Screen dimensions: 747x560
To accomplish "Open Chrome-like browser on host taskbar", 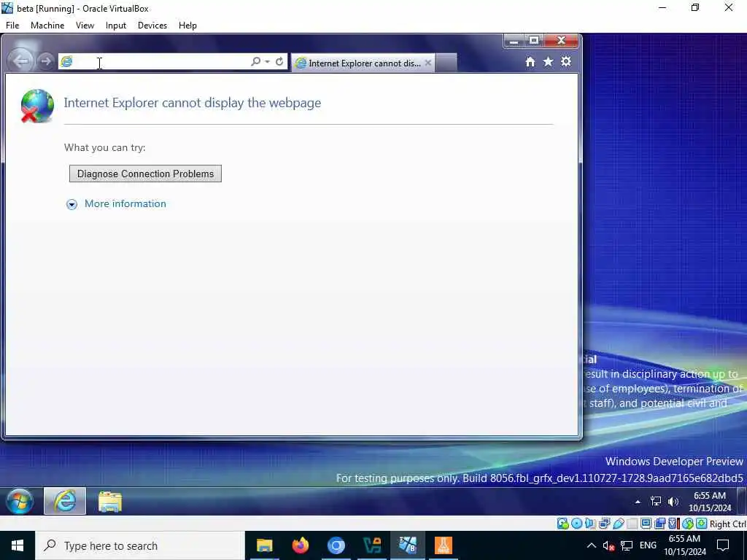I will 336,545.
